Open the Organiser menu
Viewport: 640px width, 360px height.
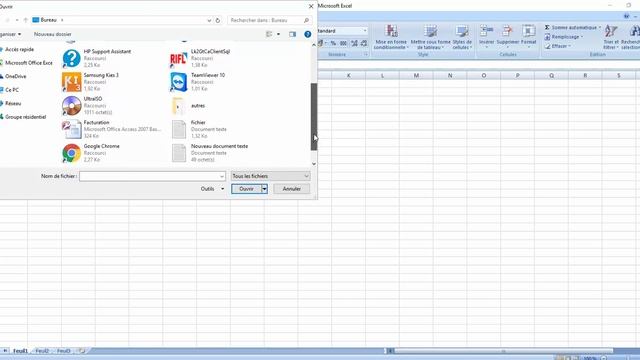click(11, 34)
